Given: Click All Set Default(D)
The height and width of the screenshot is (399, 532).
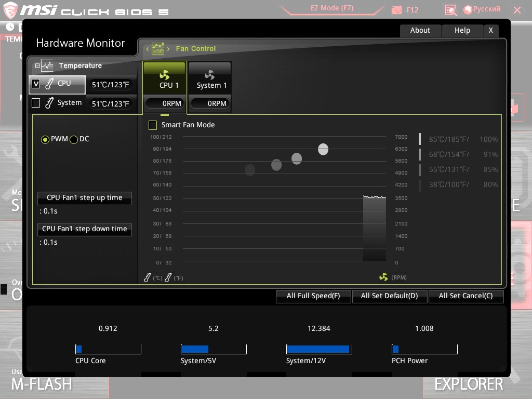Looking at the screenshot, I should point(390,296).
